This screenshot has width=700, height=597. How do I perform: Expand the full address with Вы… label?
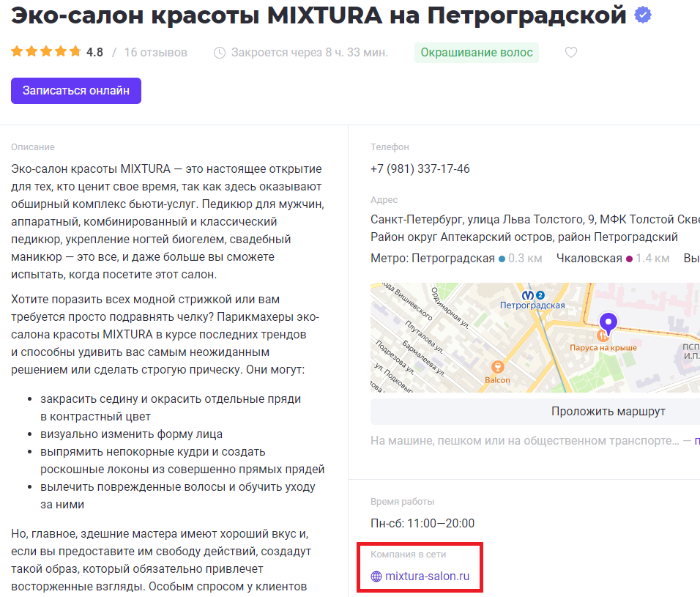tap(693, 259)
